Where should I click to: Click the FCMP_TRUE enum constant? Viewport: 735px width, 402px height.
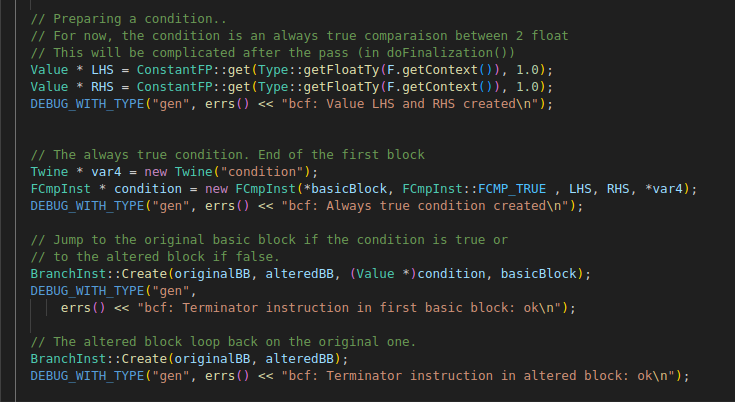pyautogui.click(x=516, y=189)
